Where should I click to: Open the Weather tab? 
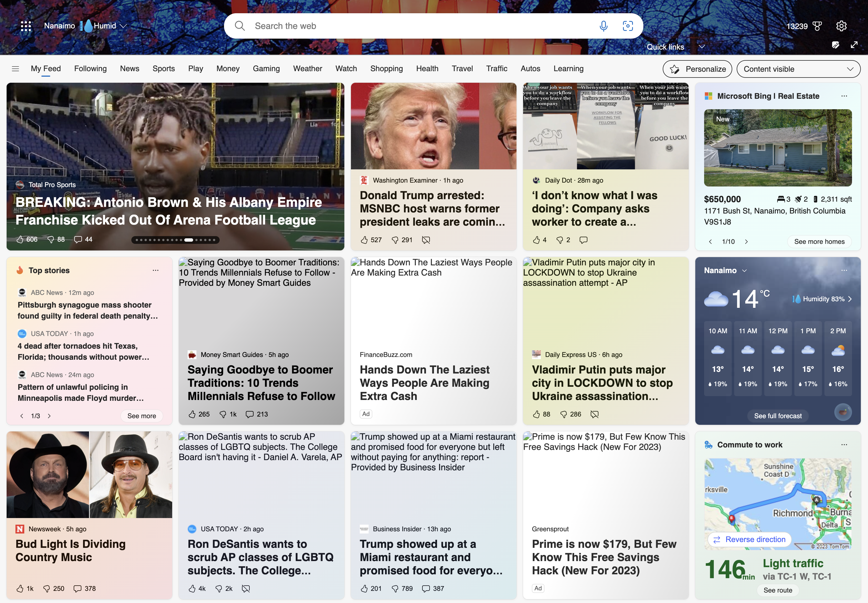pyautogui.click(x=308, y=68)
